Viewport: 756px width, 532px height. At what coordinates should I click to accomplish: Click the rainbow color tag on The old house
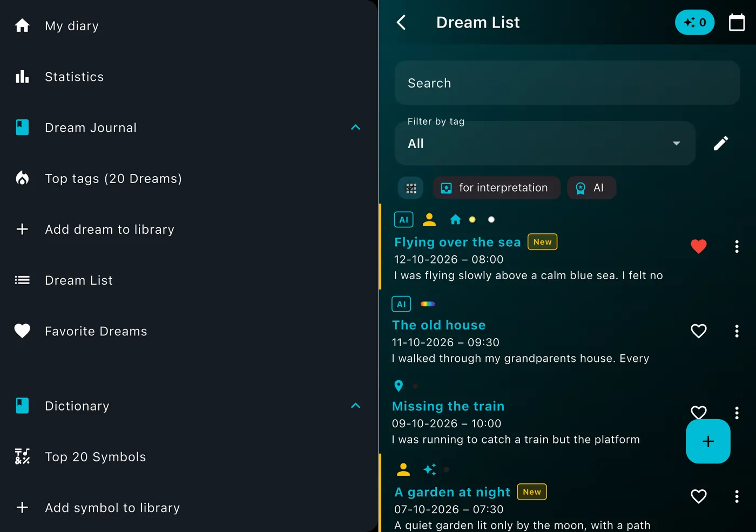tap(428, 304)
